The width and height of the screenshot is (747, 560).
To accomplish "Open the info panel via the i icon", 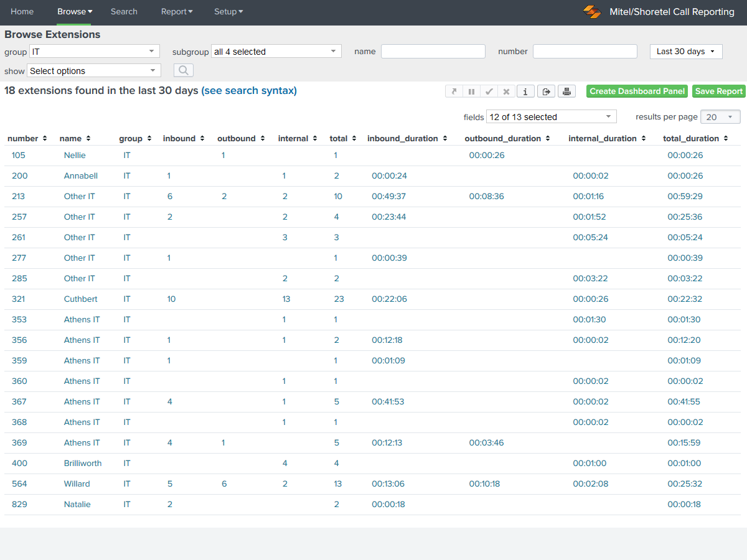I will click(525, 91).
